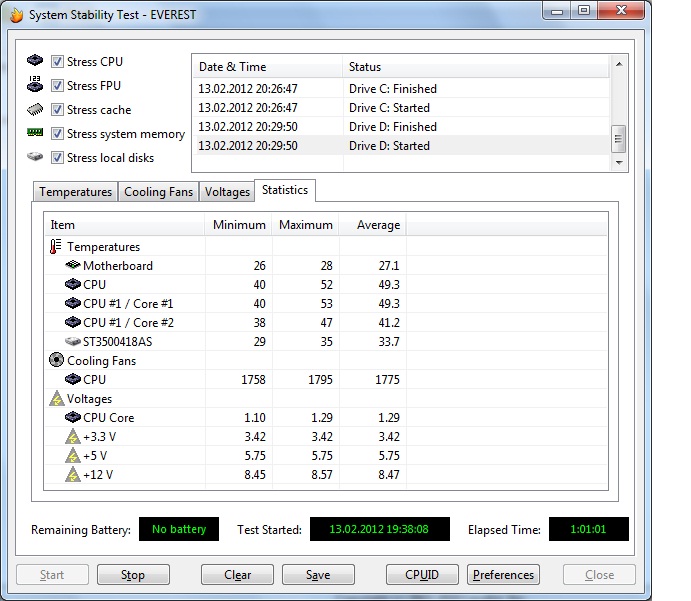Viewport: 691px width, 601px height.
Task: Open the Cooling Fans tab
Action: coord(158,192)
